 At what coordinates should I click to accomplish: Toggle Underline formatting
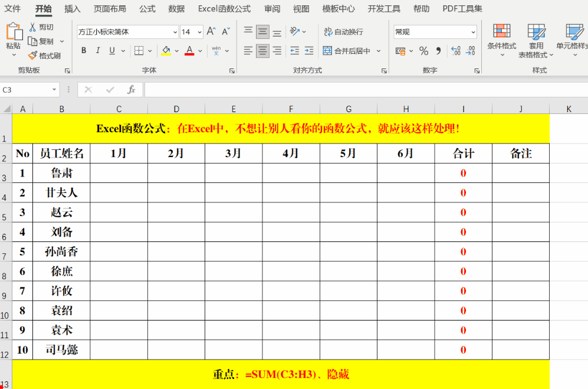(111, 51)
